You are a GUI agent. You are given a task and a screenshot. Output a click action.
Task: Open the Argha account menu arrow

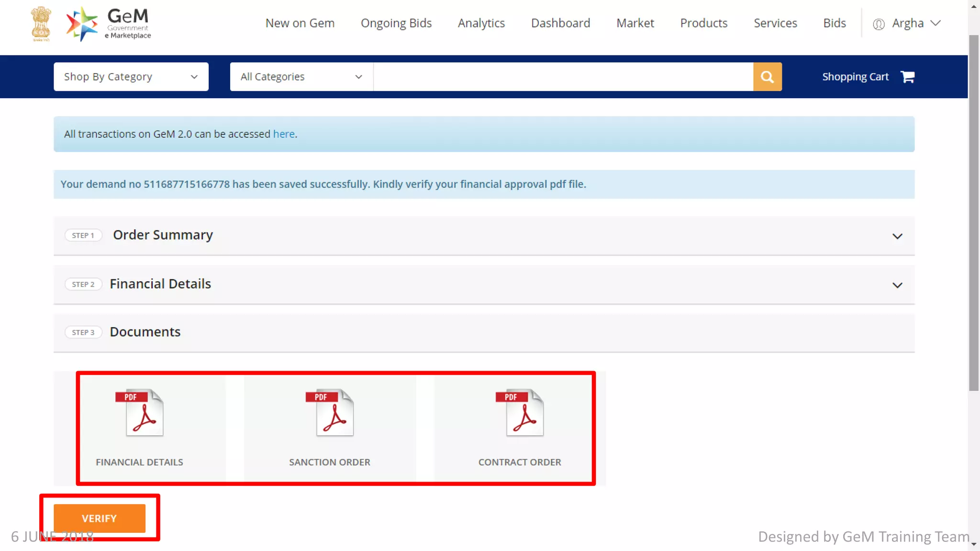[x=935, y=23]
